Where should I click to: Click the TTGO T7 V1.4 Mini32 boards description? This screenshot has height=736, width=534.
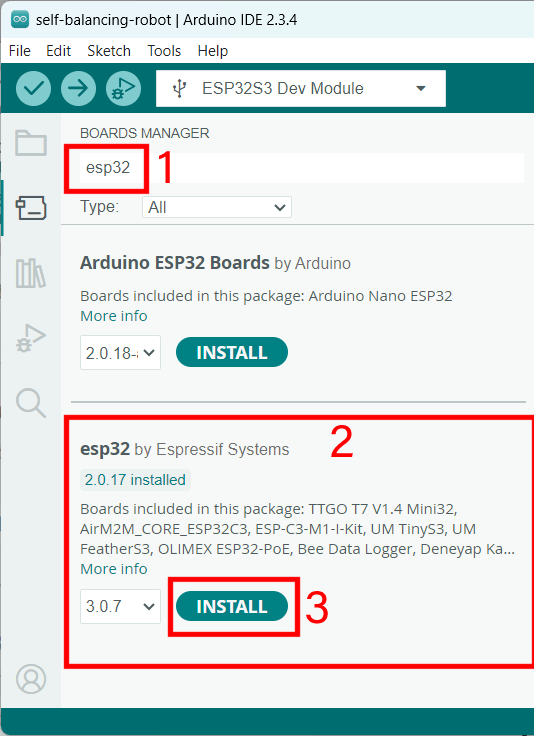point(298,529)
